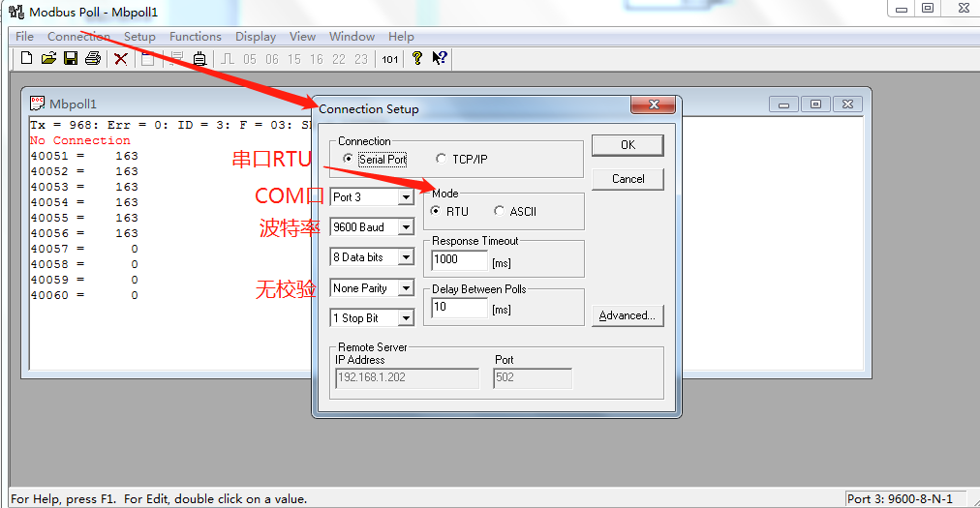Open the read/write definition window icon
The image size is (980, 508).
point(148,59)
